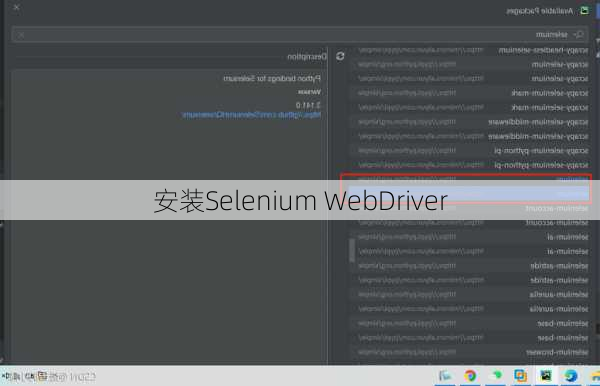Click the refresh packages list icon
600x386 pixels.
coord(340,56)
